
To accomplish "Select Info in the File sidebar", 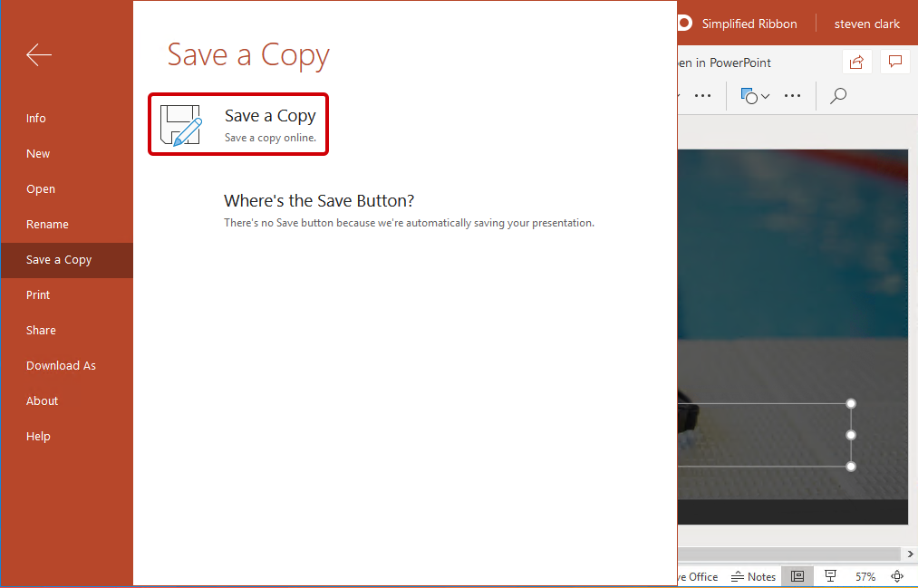I will 36,118.
